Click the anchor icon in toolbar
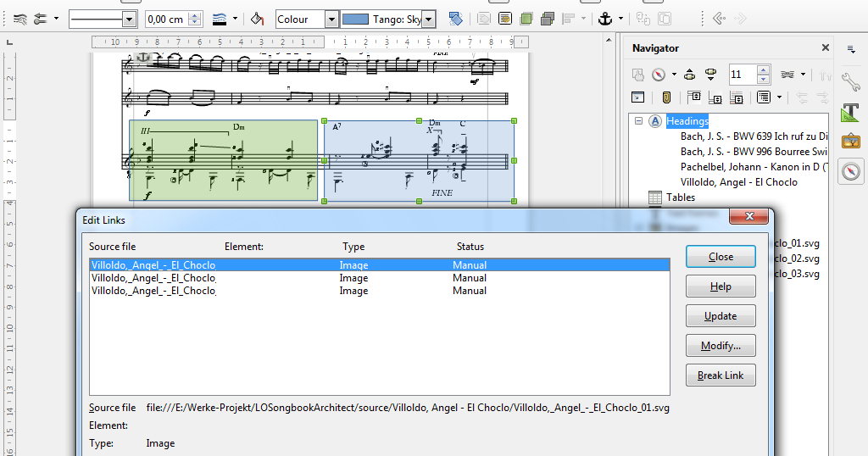Viewport: 868px width, 456px height. pos(605,19)
